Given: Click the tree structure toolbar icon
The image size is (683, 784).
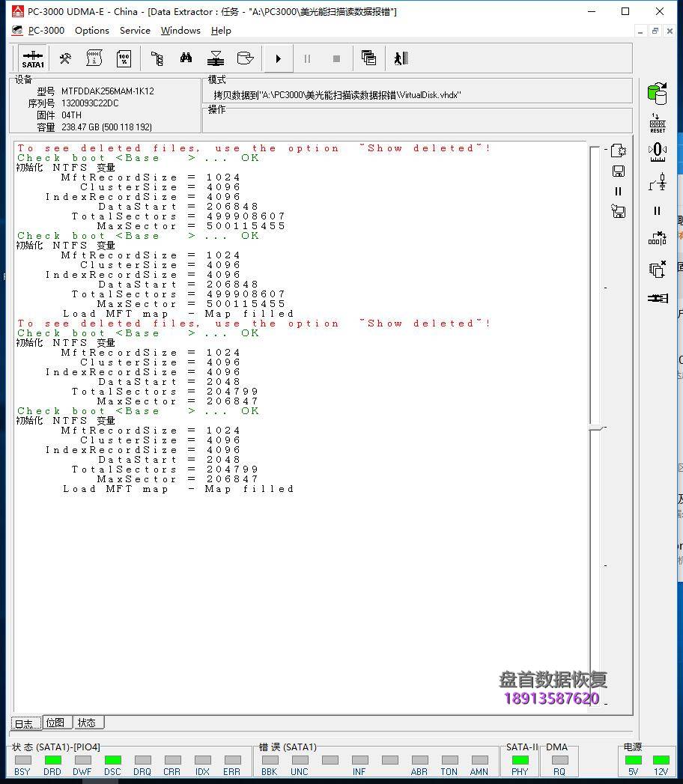Looking at the screenshot, I should tap(157, 58).
